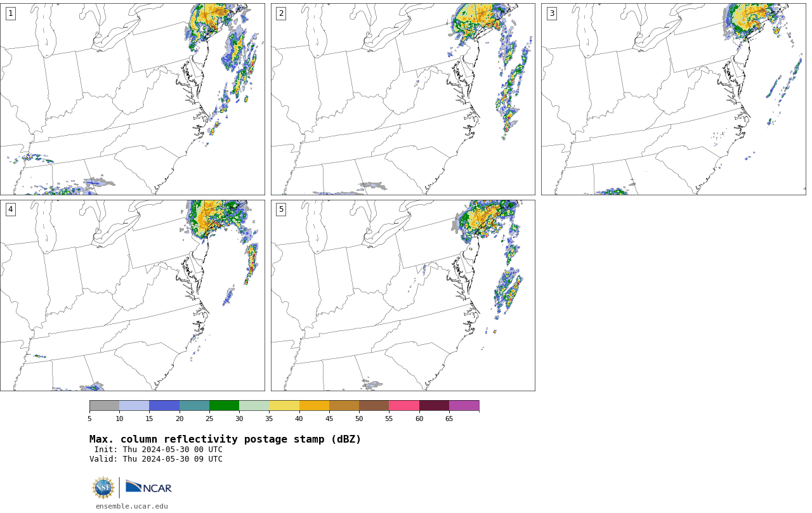Select the gray 5-10 dBZ swatch

[104, 406]
